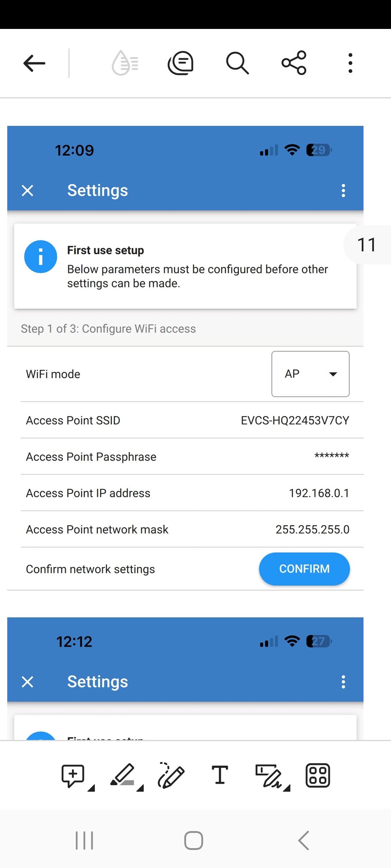Open Android recent apps button
The width and height of the screenshot is (391, 868).
click(x=84, y=840)
